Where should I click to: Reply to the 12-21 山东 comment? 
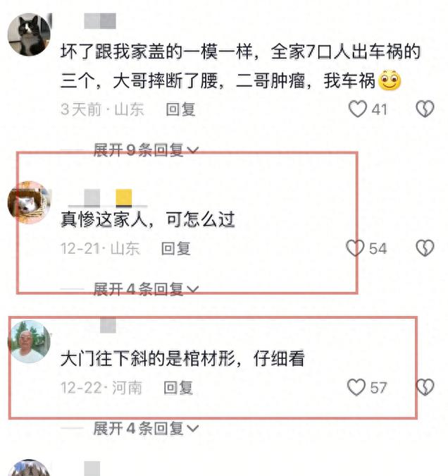(x=176, y=248)
